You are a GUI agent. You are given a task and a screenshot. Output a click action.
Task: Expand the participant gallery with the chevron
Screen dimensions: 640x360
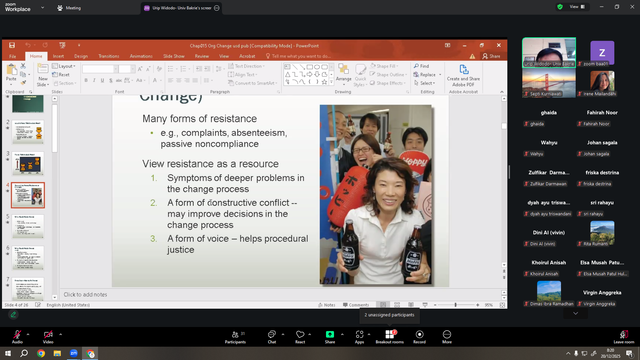click(x=576, y=313)
